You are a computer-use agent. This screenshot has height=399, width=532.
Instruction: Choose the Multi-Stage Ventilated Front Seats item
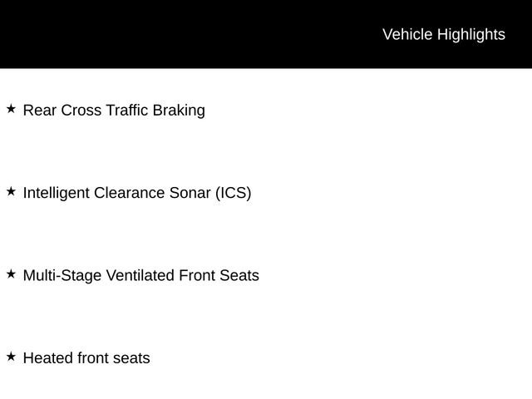point(141,275)
